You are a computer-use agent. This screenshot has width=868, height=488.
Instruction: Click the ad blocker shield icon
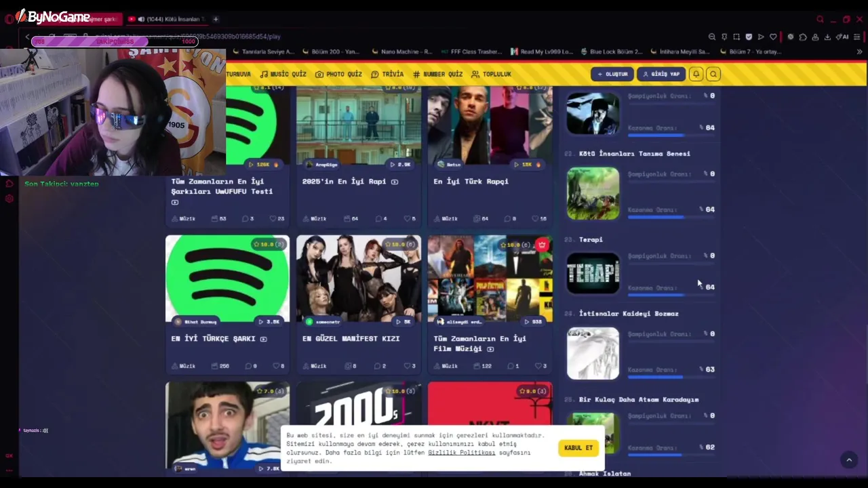pos(749,37)
